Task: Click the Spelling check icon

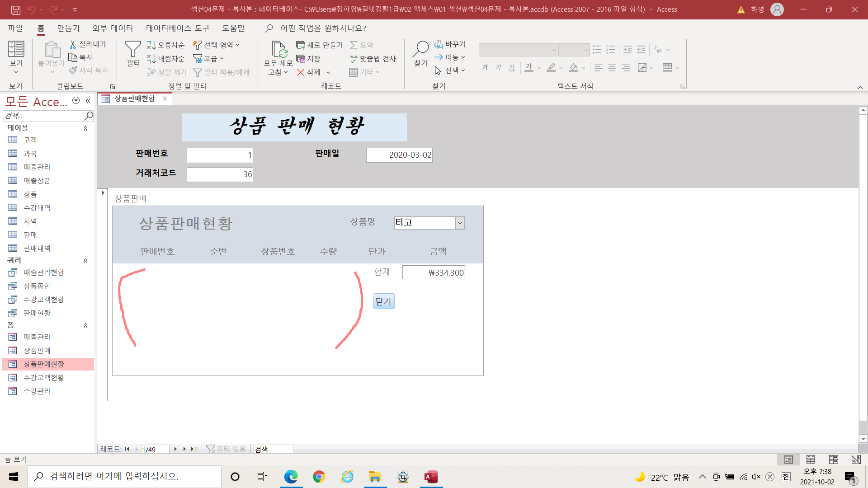Action: point(354,59)
